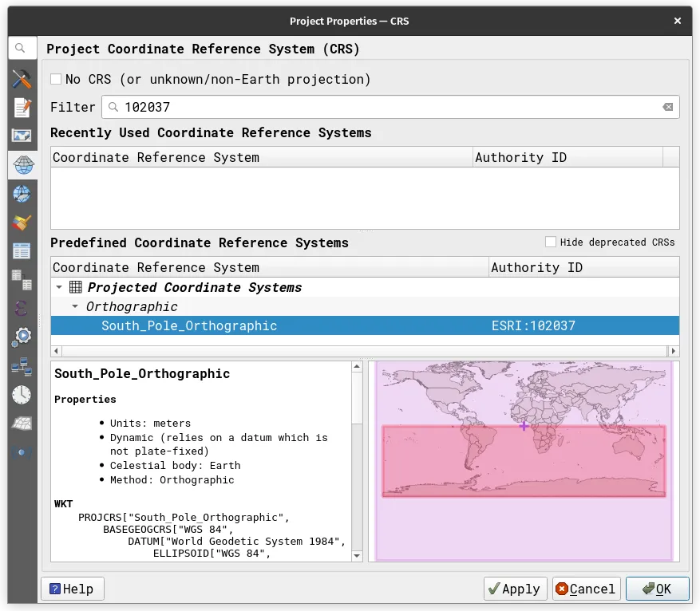Open the Transformations globe icon in sidebar
Screen dimensions: 700x611
point(22,194)
